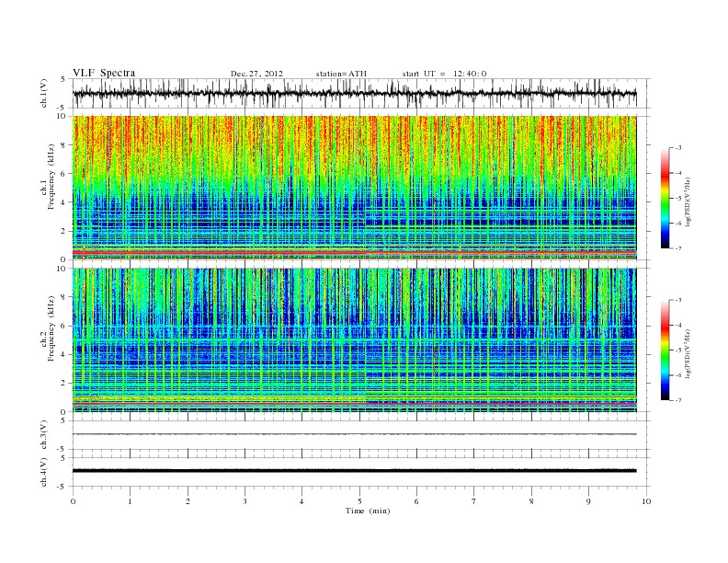Click the "ch.4(V)" axis label
The height and width of the screenshot is (563, 728).
(44, 472)
